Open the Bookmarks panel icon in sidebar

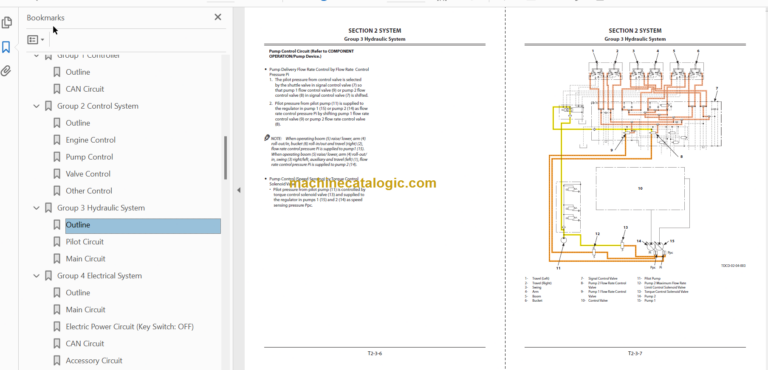[x=6, y=47]
